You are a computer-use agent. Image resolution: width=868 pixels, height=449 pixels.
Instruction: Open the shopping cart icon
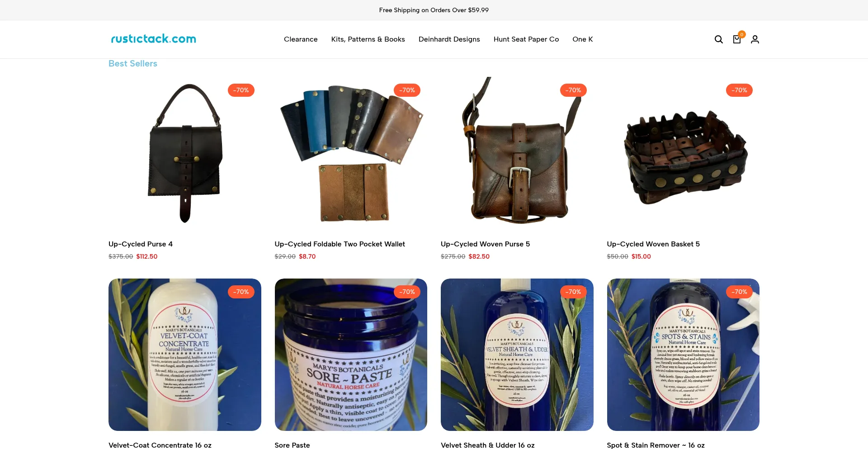737,39
